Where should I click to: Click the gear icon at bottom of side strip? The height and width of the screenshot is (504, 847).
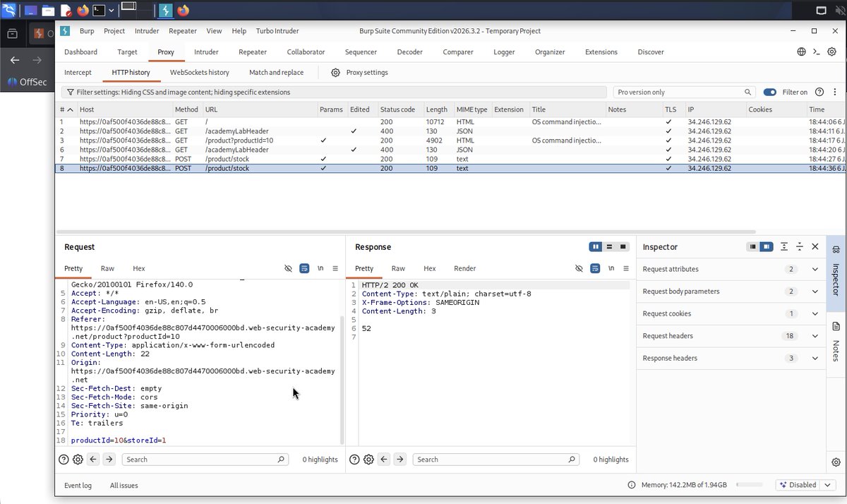(x=836, y=462)
